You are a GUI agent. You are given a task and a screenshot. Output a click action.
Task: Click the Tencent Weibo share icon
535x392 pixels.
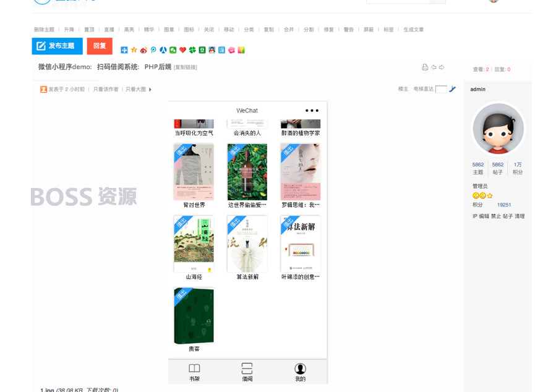click(x=153, y=50)
